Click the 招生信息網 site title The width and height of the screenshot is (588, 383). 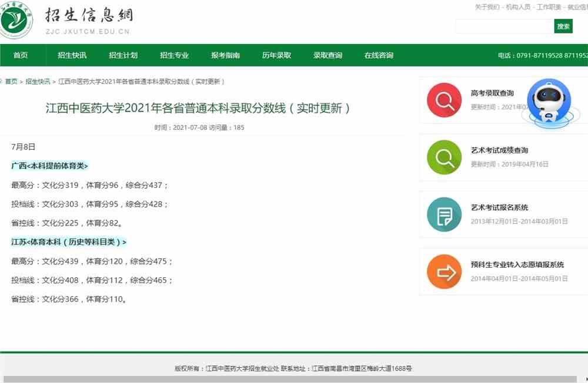pyautogui.click(x=89, y=15)
